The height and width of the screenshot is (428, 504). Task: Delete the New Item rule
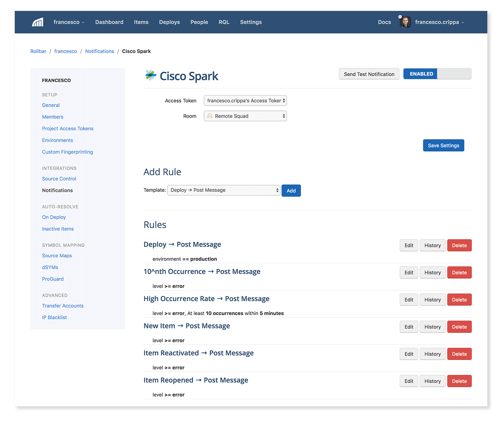459,327
